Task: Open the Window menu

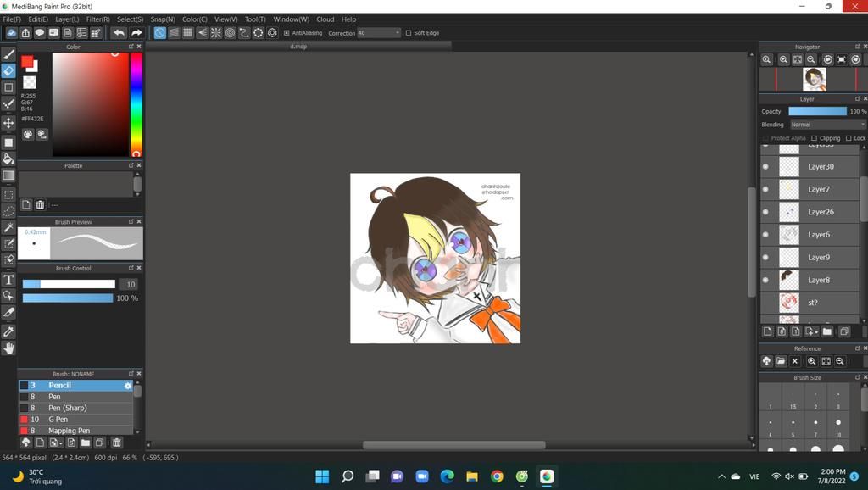Action: coord(292,19)
